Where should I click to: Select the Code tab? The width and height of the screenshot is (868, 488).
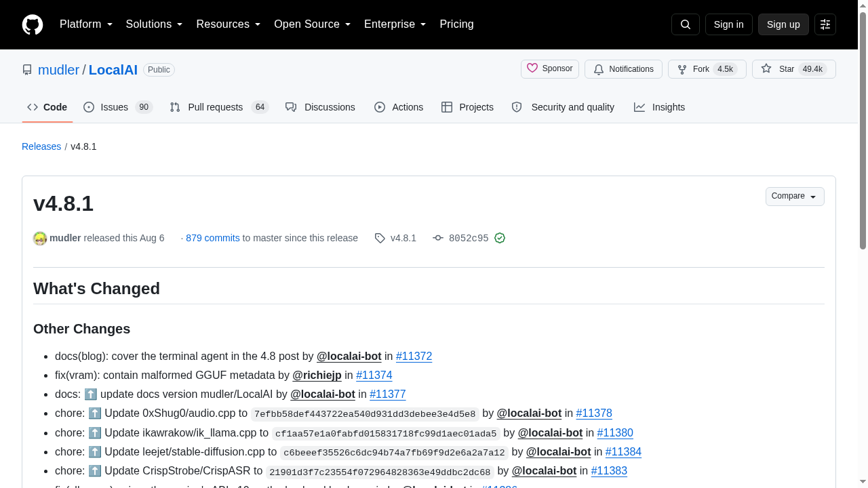[x=47, y=107]
